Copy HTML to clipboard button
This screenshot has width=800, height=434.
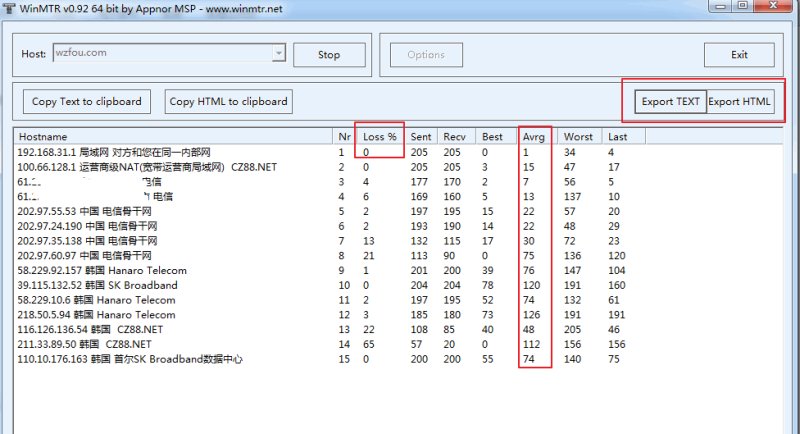click(228, 101)
